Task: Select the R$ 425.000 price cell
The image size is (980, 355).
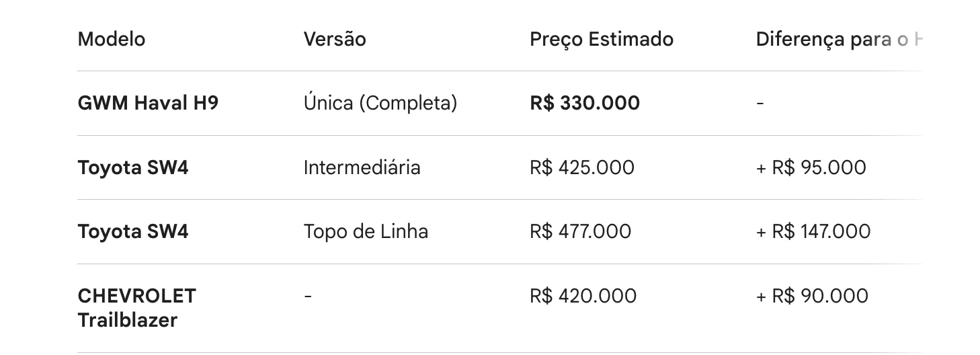Action: [582, 167]
